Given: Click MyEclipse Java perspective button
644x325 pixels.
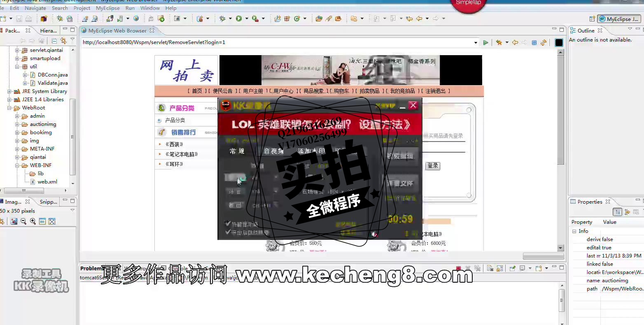Looking at the screenshot, I should point(619,19).
